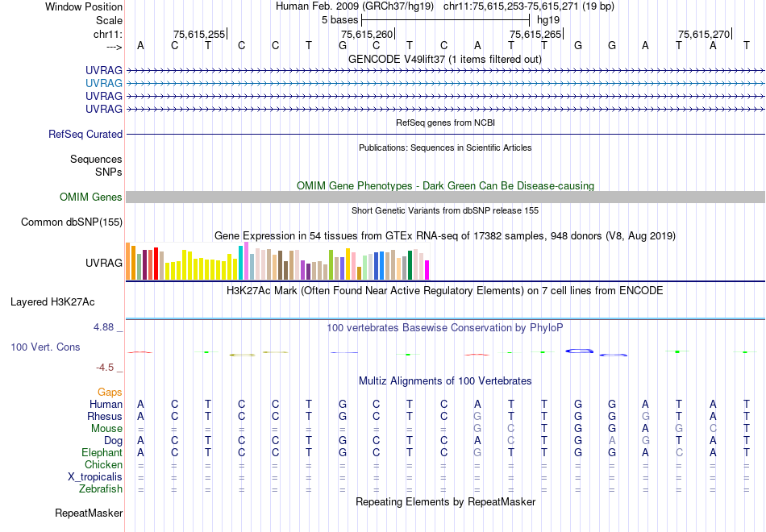Click the light-blue UVRAG transcript label

[103, 83]
